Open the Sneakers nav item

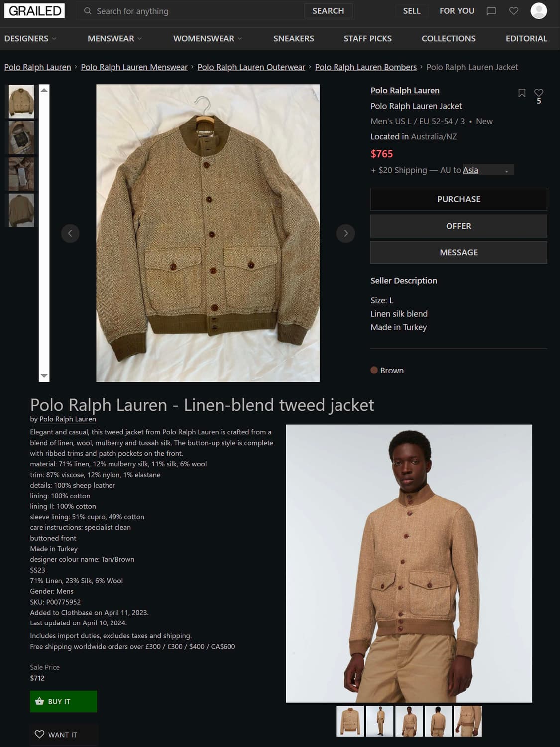click(x=294, y=38)
